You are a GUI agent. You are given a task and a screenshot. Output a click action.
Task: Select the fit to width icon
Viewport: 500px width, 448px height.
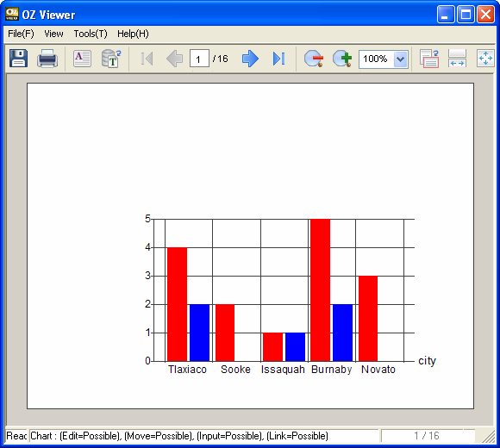click(457, 59)
